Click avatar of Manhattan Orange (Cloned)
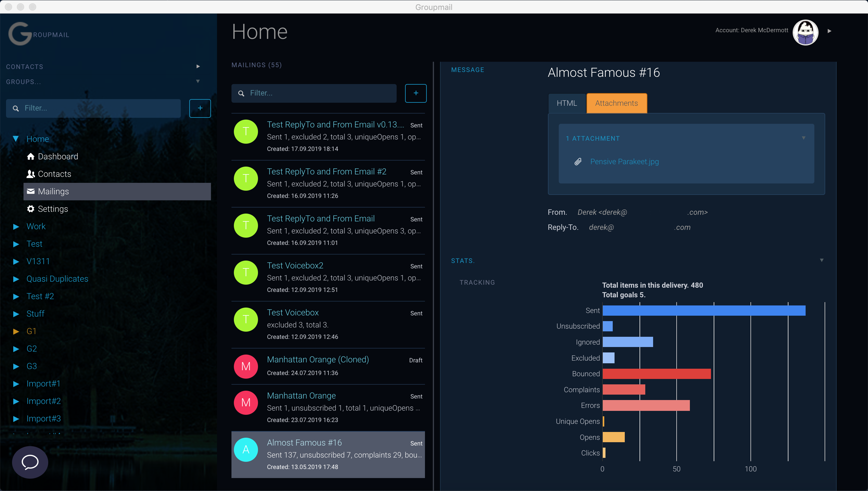Screen dimensions: 868x491 point(246,367)
